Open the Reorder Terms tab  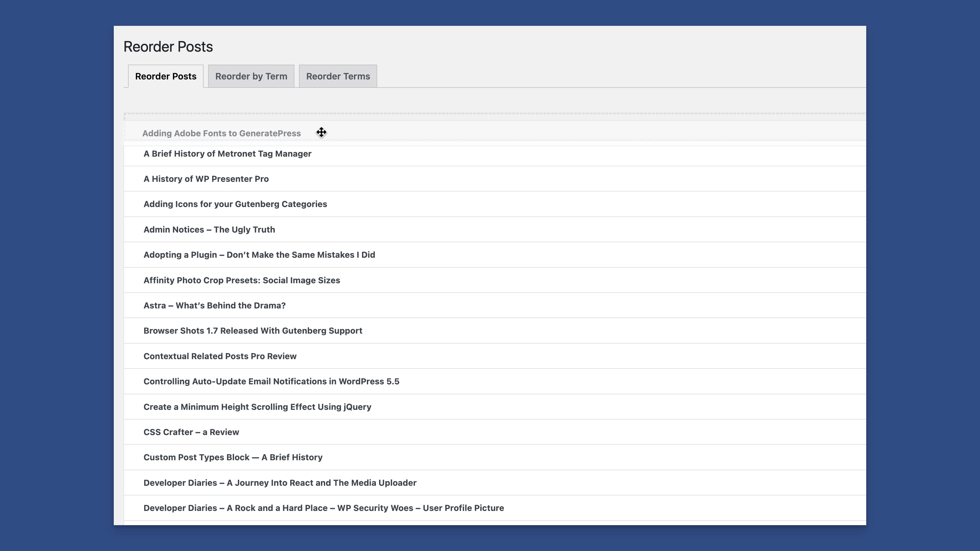pyautogui.click(x=337, y=77)
